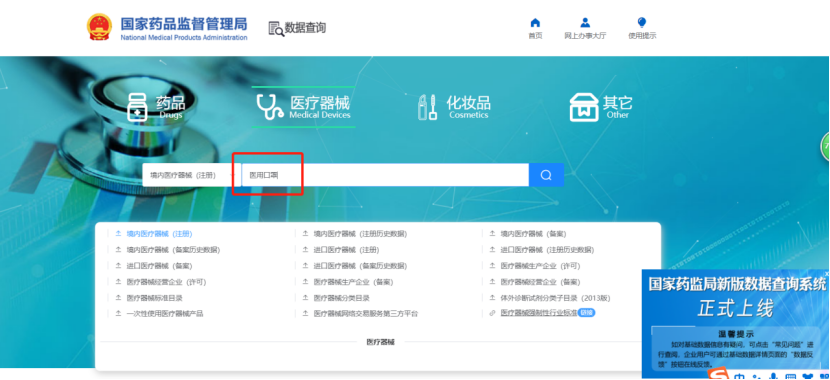Screen dimensions: 830x380
Task: Click the chain link icon beside 医疗器械强制性行业标准
Action: coord(492,313)
